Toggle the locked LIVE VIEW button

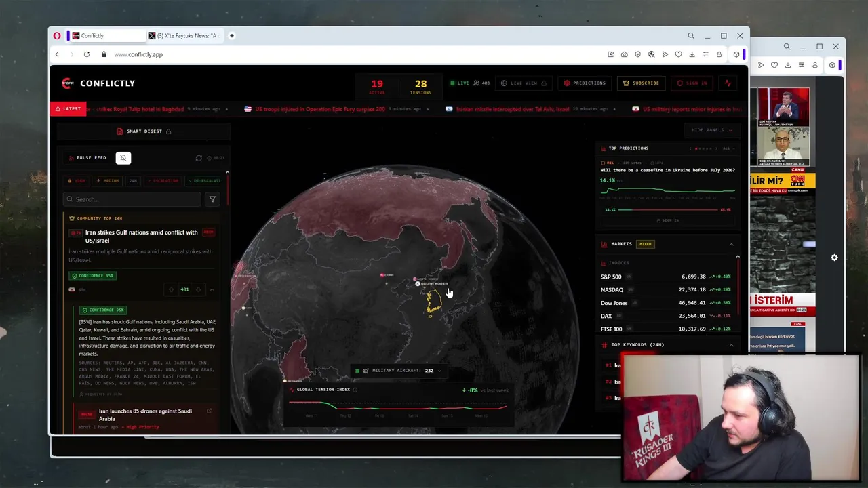pyautogui.click(x=524, y=83)
